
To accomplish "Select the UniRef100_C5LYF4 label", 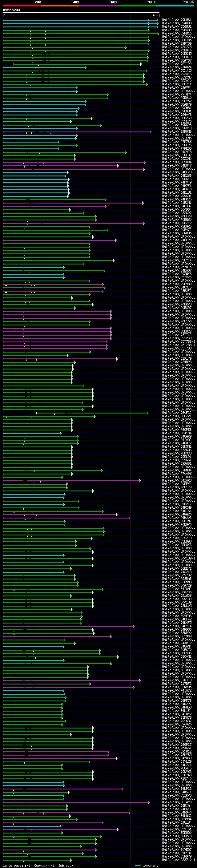I will tap(177, 260).
